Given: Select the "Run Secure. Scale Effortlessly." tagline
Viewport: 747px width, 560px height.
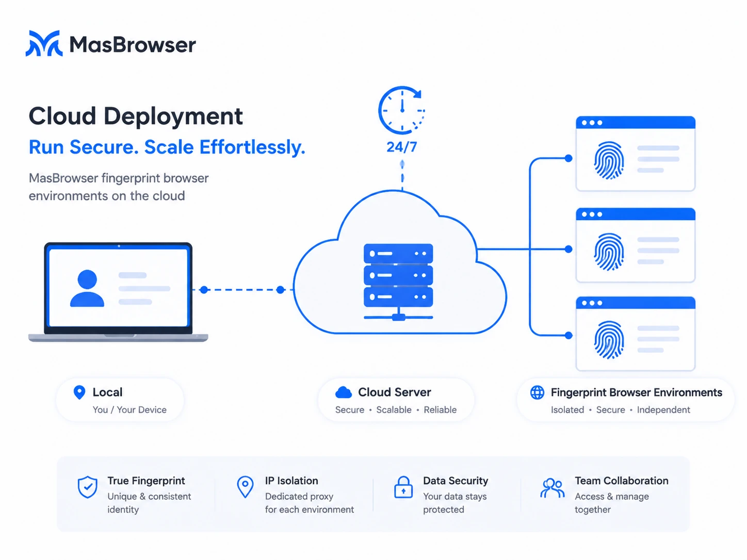Looking at the screenshot, I should (x=167, y=147).
